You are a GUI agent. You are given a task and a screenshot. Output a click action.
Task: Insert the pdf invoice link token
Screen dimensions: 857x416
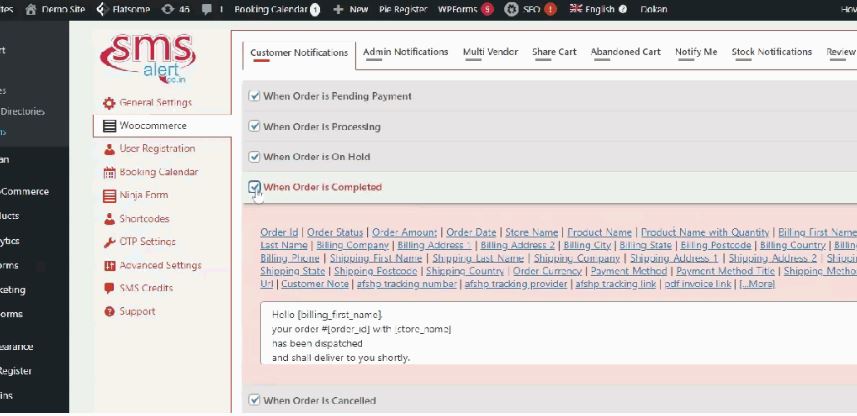click(x=697, y=284)
